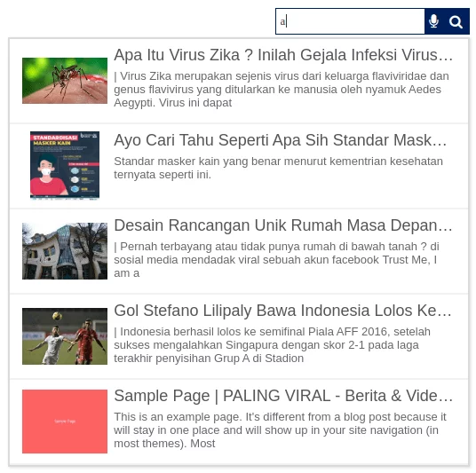Open the Standardisasi Masker Kain thumbnail
This screenshot has height=473, width=476.
pyautogui.click(x=65, y=166)
